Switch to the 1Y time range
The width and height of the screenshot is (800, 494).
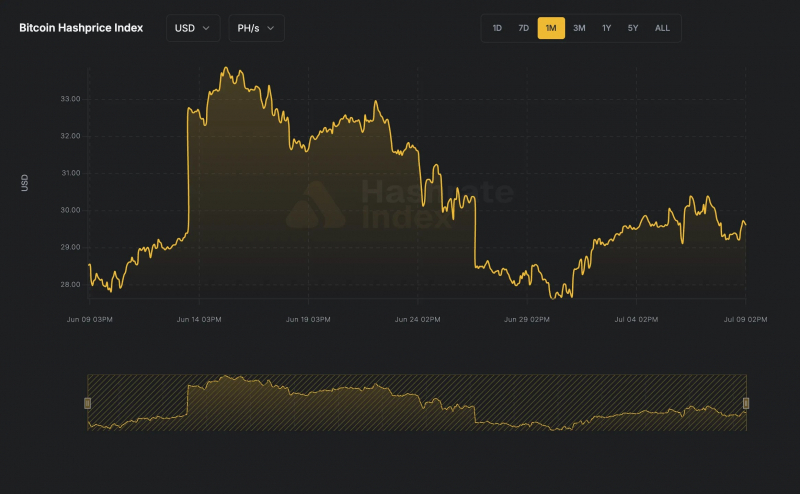606,28
